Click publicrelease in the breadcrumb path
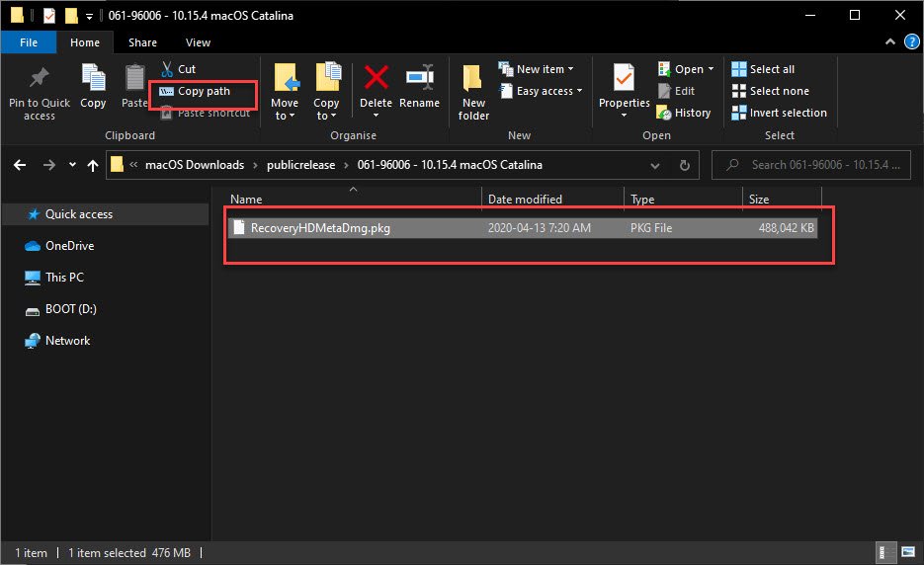The width and height of the screenshot is (924, 565). [301, 165]
